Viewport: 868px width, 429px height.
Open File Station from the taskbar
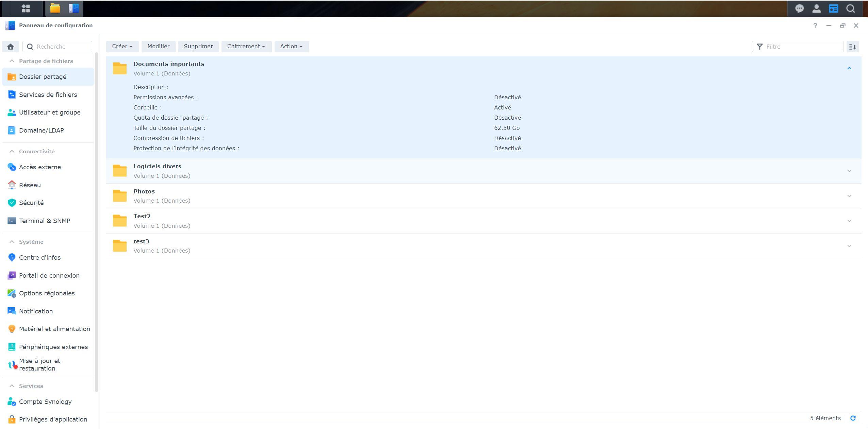click(55, 8)
